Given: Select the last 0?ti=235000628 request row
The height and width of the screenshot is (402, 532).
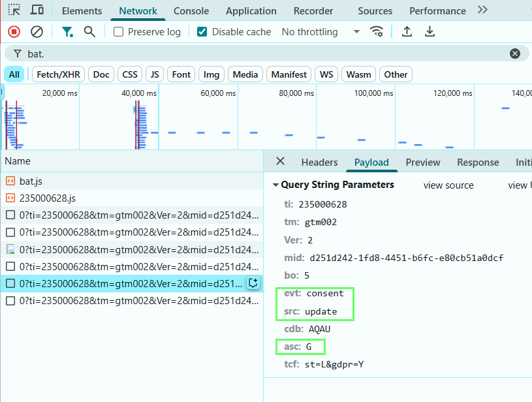Looking at the screenshot, I should tap(132, 301).
